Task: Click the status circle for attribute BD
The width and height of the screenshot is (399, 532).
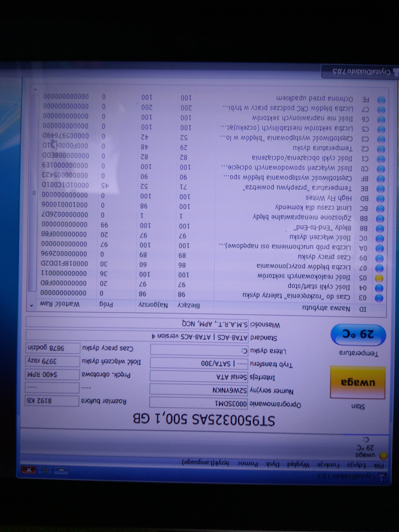Action: 381,199
